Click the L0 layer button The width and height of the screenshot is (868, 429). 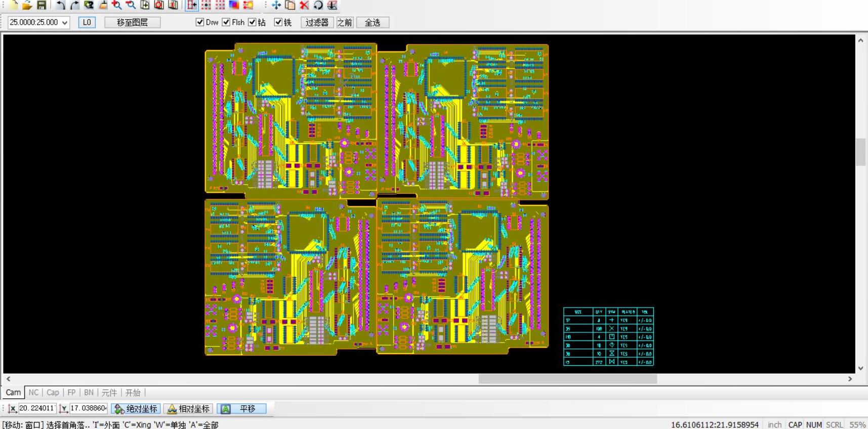coord(87,22)
